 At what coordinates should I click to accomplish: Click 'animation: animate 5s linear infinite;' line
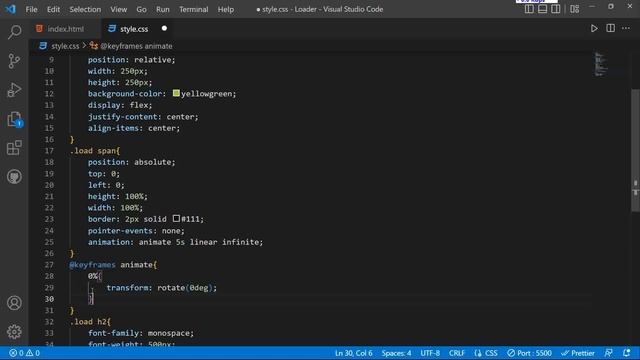click(x=176, y=242)
